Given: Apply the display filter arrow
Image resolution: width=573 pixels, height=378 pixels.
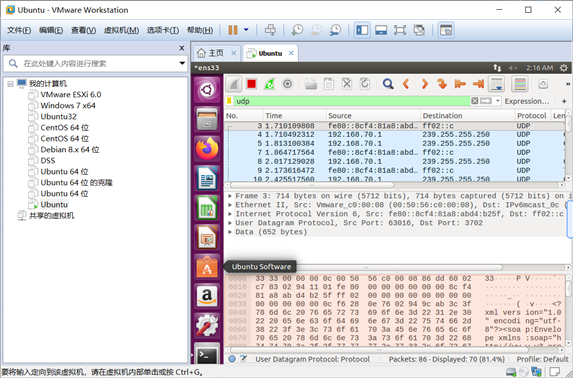Looking at the screenshot, I should tap(486, 101).
